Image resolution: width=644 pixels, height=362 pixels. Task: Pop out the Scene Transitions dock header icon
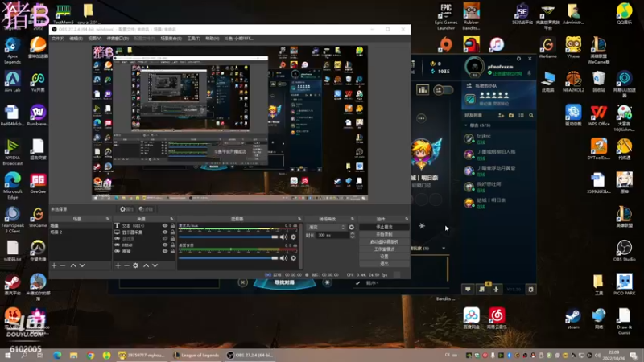point(353,219)
